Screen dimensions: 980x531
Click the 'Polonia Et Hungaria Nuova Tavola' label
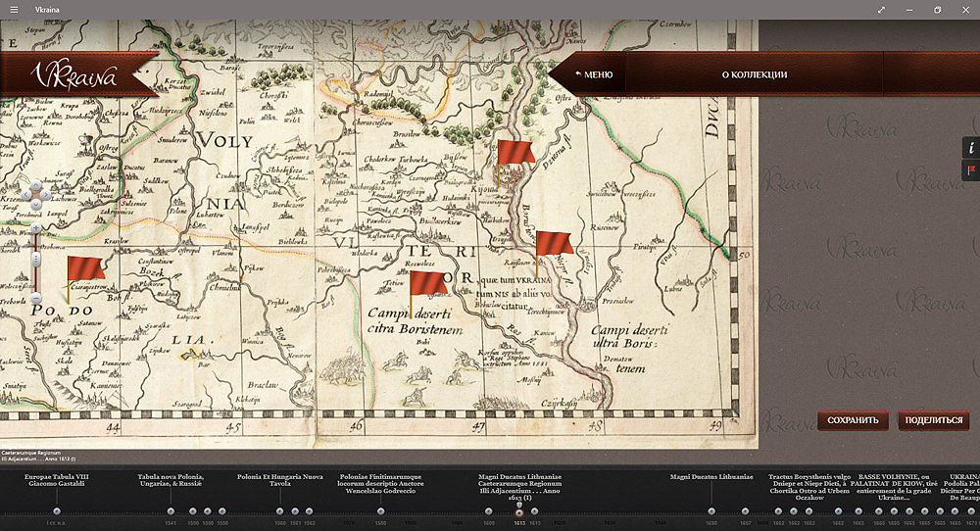pos(280,480)
